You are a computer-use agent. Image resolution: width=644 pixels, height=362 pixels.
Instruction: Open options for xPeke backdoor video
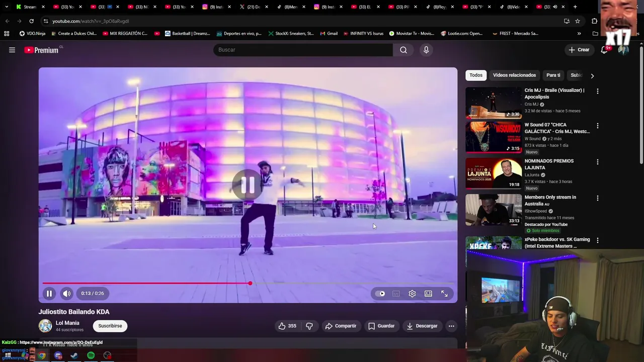[598, 240]
